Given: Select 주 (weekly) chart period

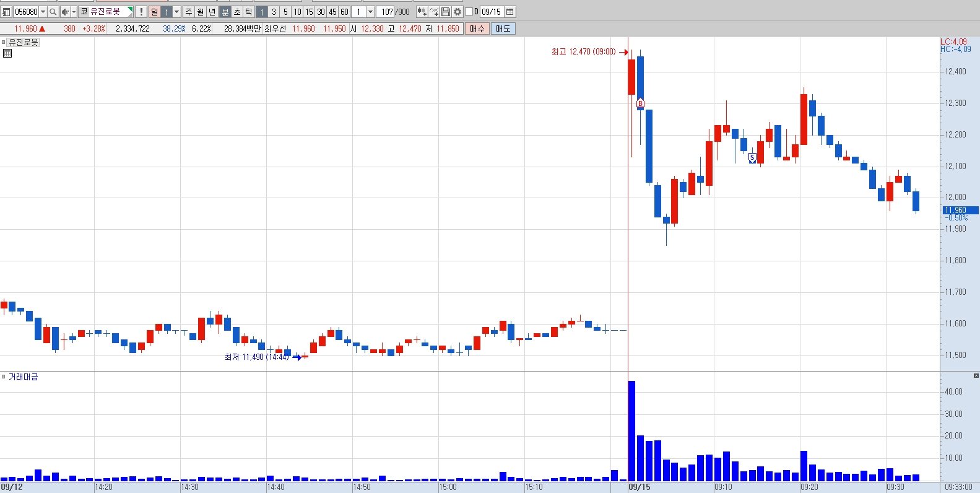Looking at the screenshot, I should coord(189,12).
